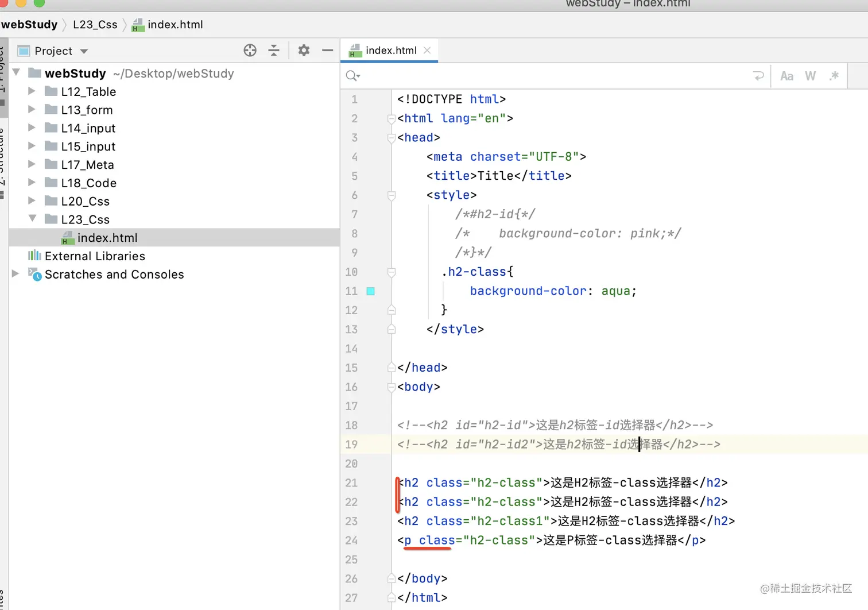Click line number 19 in the gutter

(x=351, y=445)
